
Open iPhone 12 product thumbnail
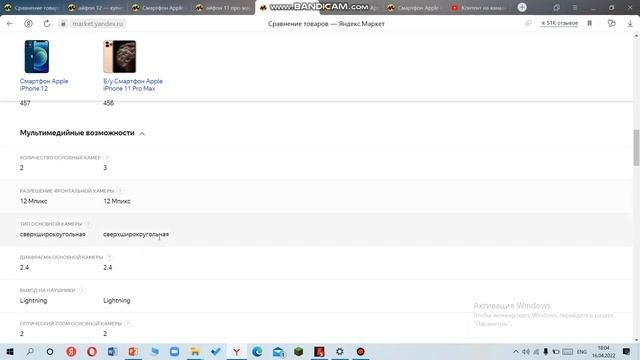[x=37, y=56]
